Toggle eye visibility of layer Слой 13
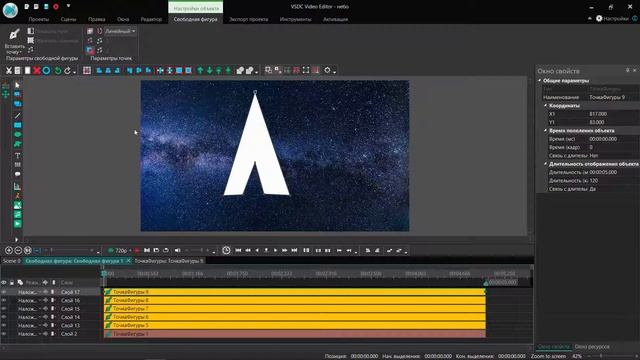The image size is (640, 360). pos(4,325)
